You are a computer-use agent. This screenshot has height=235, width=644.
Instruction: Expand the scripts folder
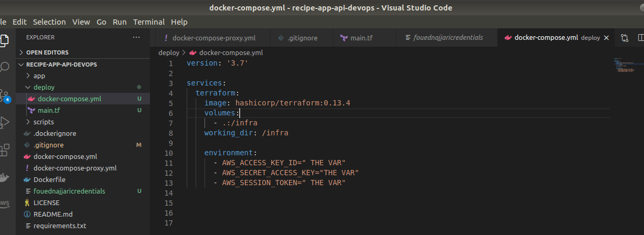point(44,122)
